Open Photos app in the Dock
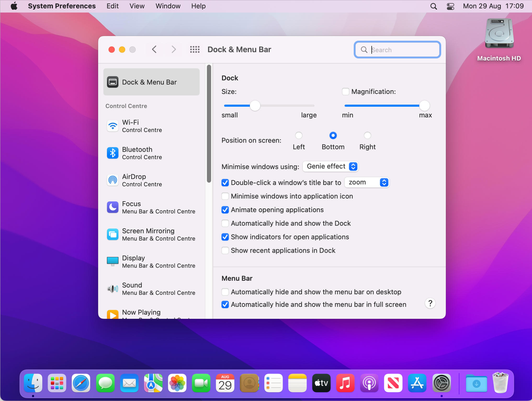The height and width of the screenshot is (401, 532). pos(177,383)
